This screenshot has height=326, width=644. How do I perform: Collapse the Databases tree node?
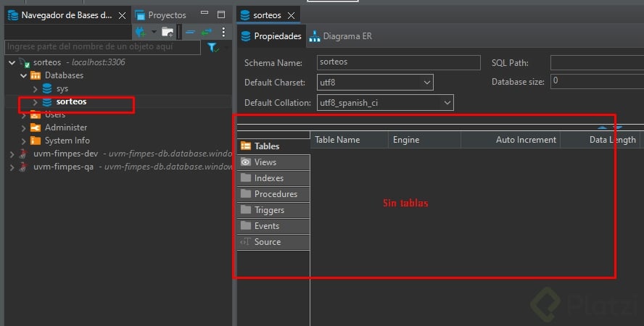[24, 75]
